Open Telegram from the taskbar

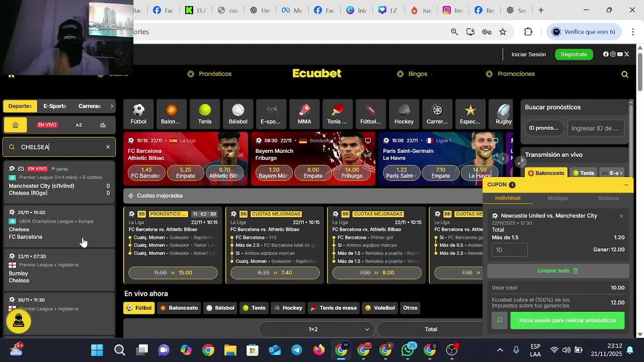click(297, 350)
